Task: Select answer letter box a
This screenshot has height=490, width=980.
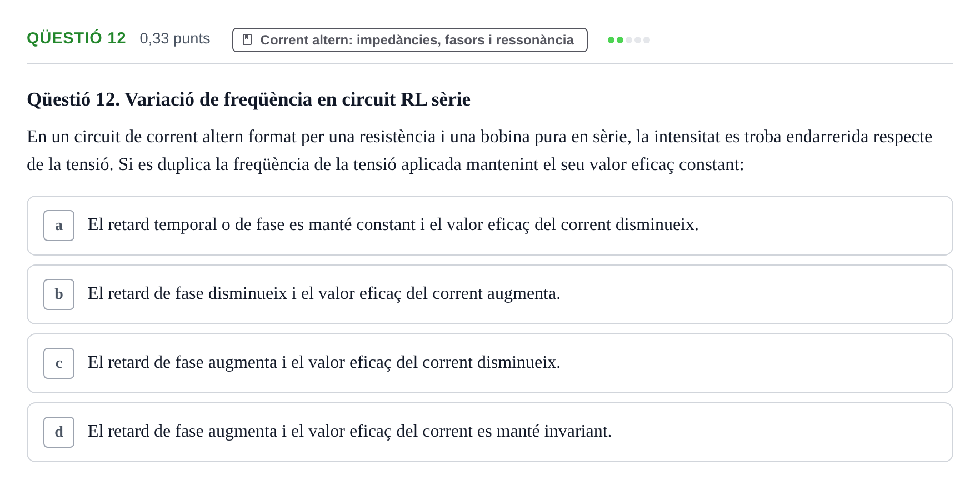Action: pyautogui.click(x=59, y=226)
